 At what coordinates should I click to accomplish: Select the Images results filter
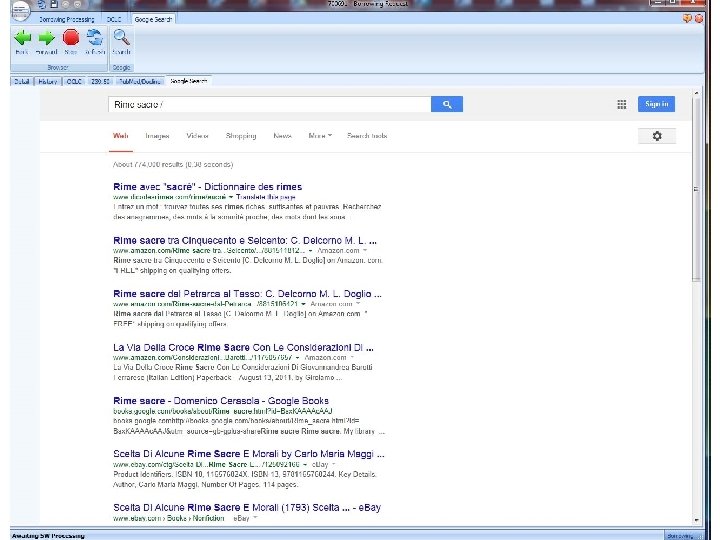coord(158,136)
